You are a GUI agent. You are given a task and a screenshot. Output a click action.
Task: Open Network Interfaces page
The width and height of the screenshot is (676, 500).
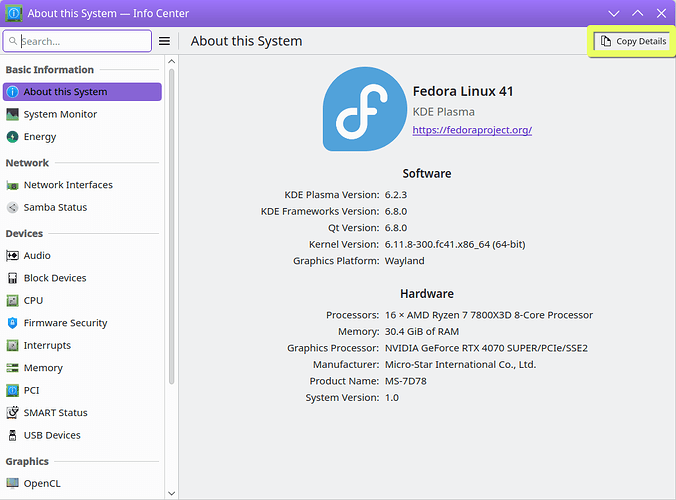click(x=82, y=185)
